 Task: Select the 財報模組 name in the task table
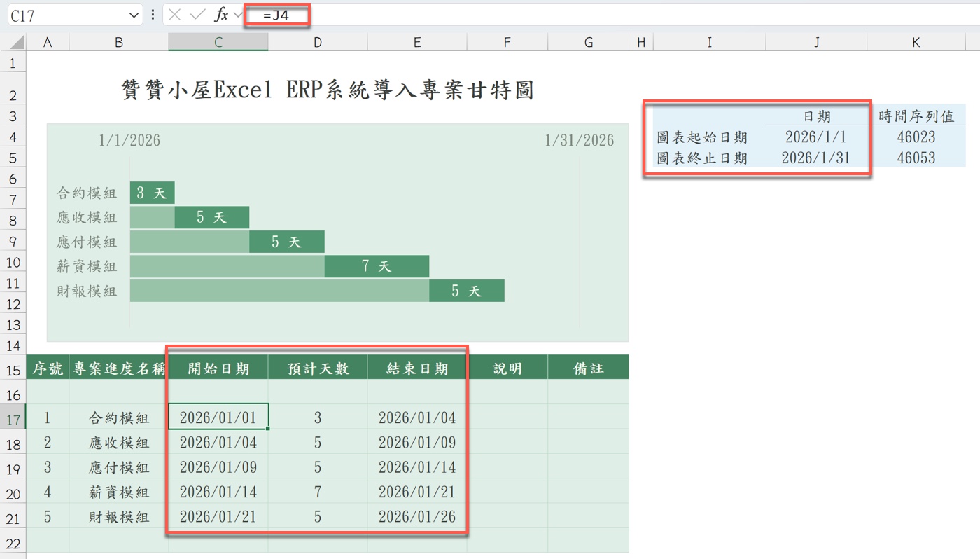[x=118, y=516]
